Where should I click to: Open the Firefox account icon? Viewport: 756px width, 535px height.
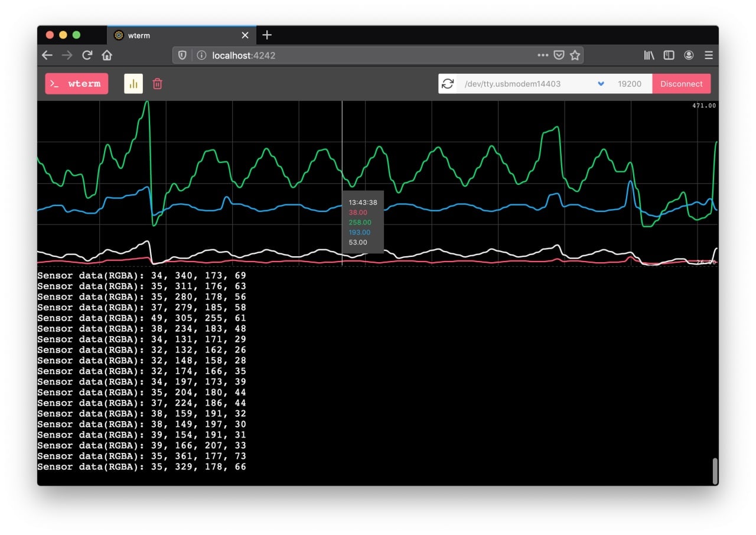(689, 55)
